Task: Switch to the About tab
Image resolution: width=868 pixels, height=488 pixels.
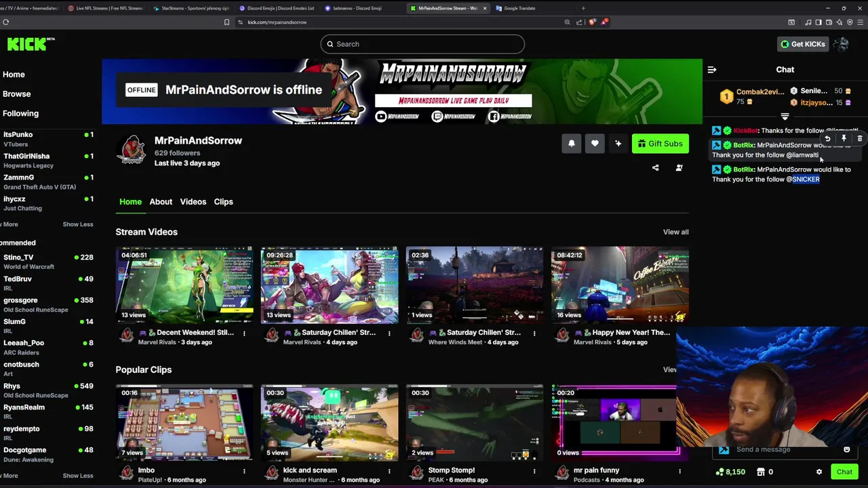Action: tap(161, 202)
